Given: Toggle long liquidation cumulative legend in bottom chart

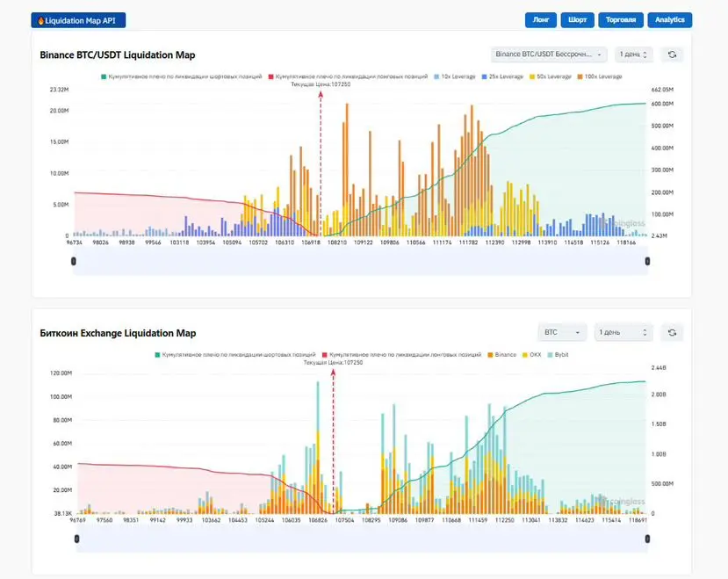Looking at the screenshot, I should click(x=401, y=355).
